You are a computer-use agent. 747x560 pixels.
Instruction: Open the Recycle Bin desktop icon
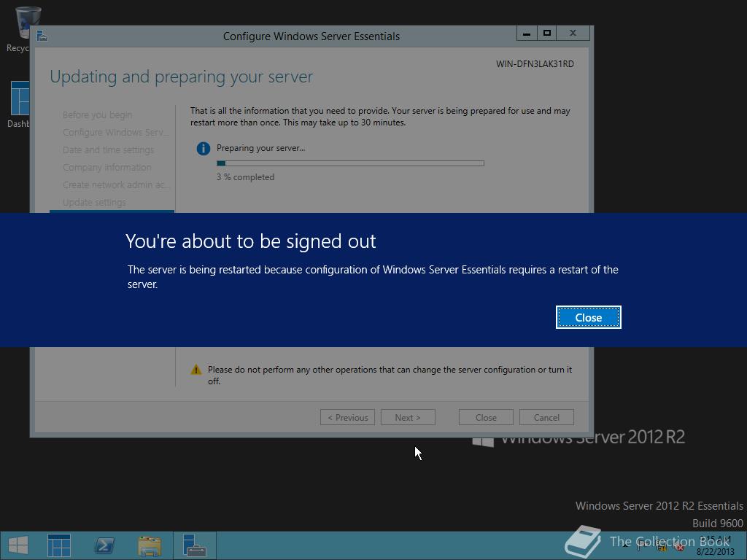point(21,30)
